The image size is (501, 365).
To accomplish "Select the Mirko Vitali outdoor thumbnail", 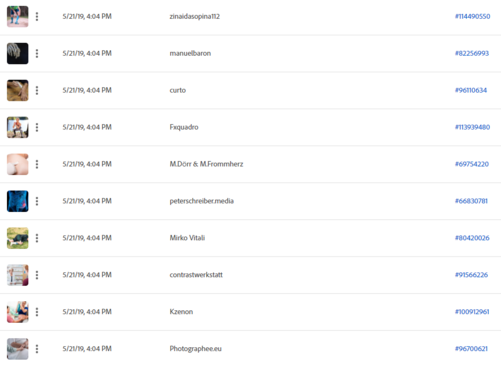I will coord(18,238).
